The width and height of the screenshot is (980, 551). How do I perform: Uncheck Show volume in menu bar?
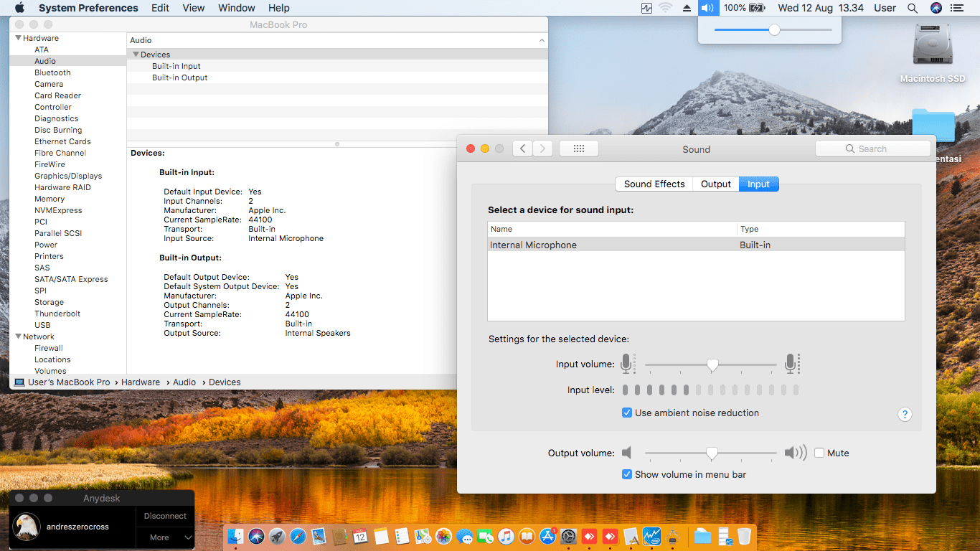coord(627,474)
